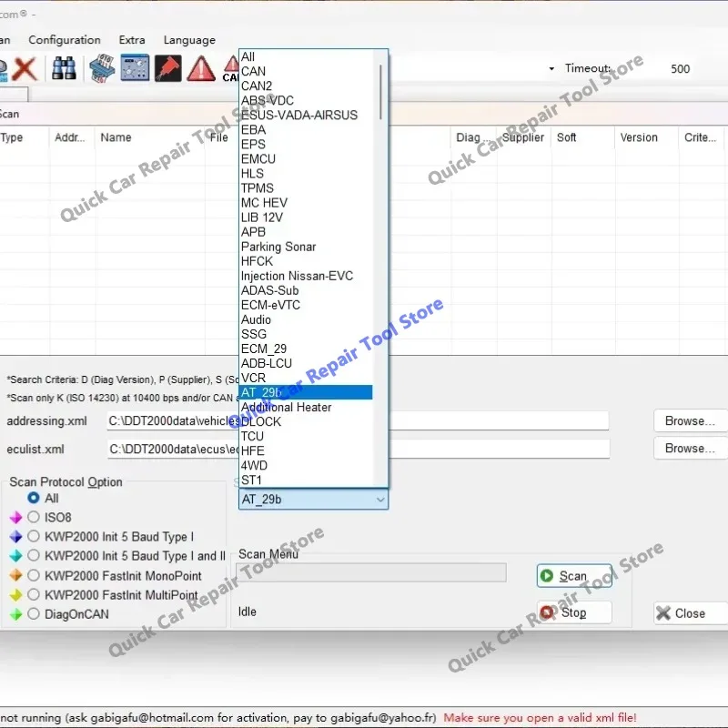The image size is (728, 728).
Task: Click the Close button
Action: click(x=691, y=612)
